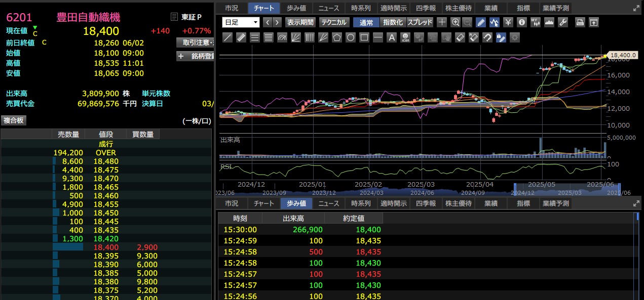644x300 pixels.
Task: Open 市況 tab in upper pane
Action: [x=232, y=8]
